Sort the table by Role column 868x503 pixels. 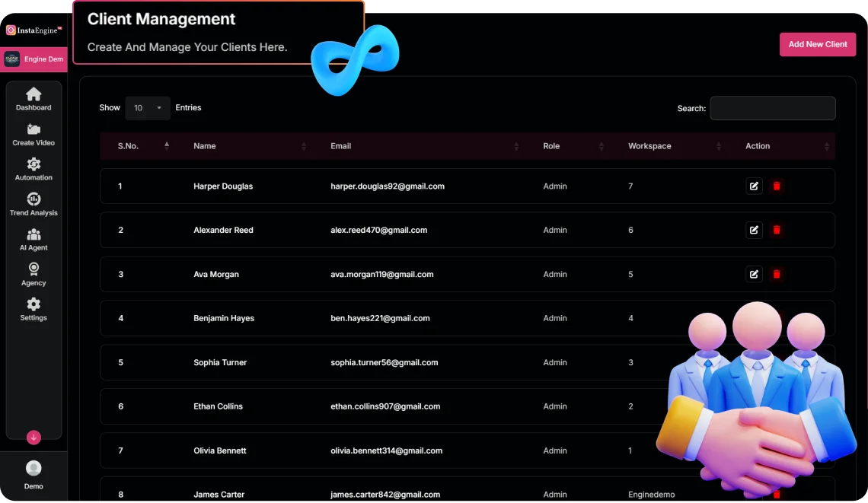pos(571,146)
